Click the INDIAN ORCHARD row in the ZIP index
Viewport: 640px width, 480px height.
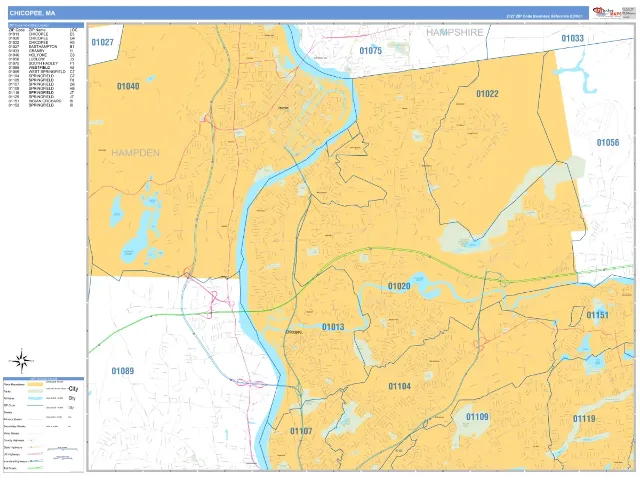click(x=42, y=101)
